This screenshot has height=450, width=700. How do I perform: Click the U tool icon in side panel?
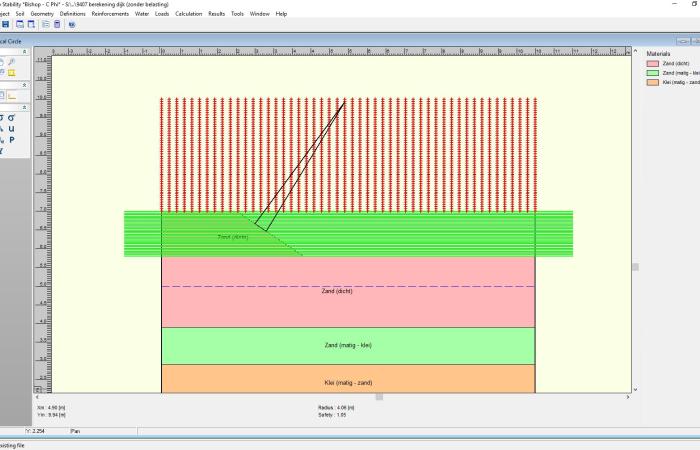coord(11,128)
